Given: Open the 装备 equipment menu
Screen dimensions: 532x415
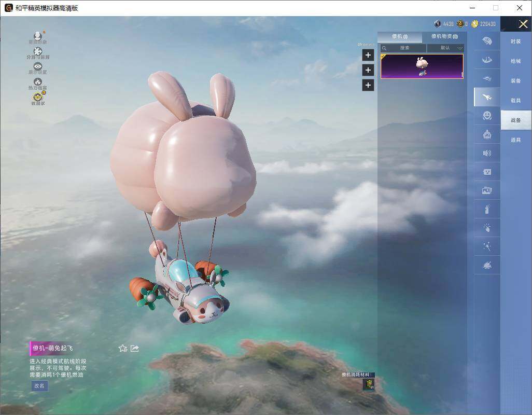Looking at the screenshot, I should click(x=516, y=81).
